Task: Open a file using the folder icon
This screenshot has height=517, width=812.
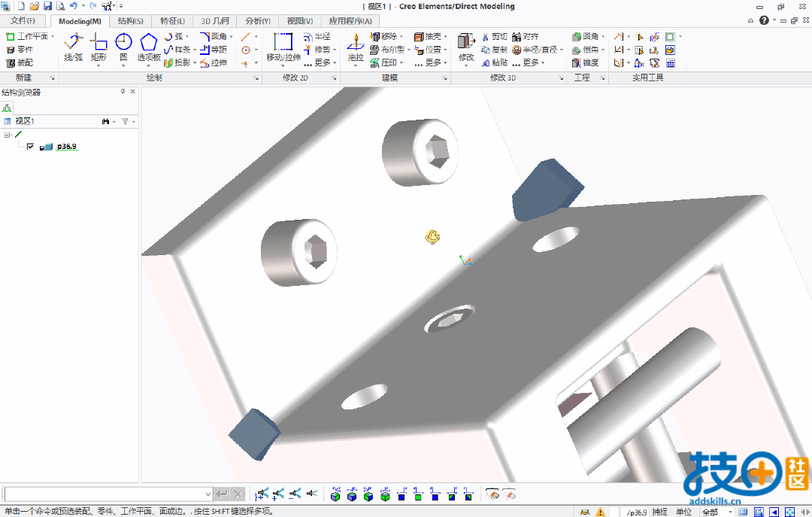Action: 34,6
